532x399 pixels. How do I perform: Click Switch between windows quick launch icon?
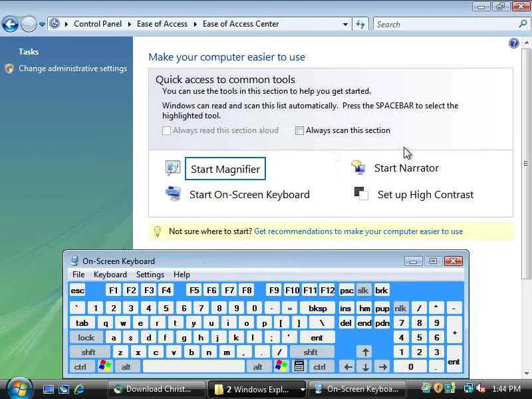[64, 389]
